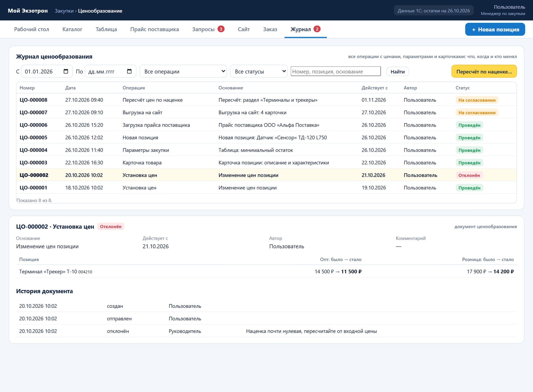533x392 pixels.
Task: Click the 'Статус' column header
Action: (463, 88)
